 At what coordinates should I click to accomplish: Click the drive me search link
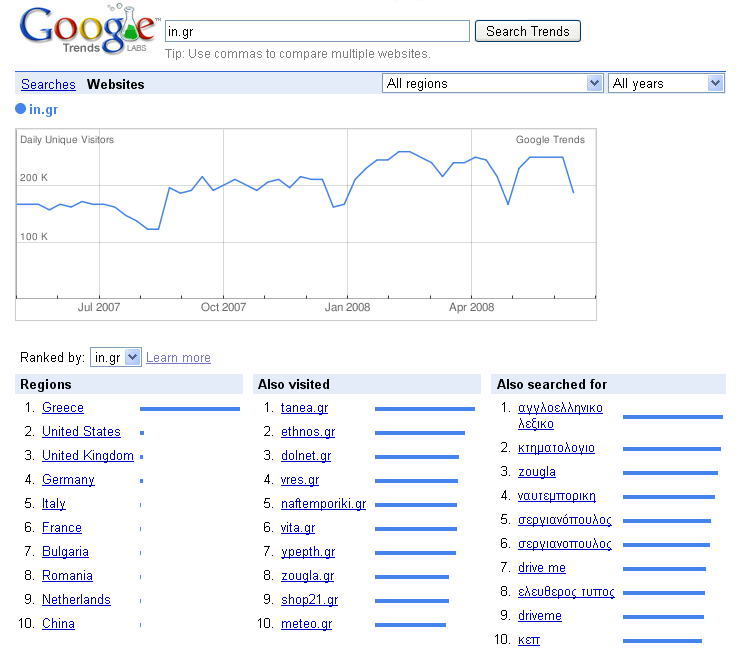coord(542,568)
